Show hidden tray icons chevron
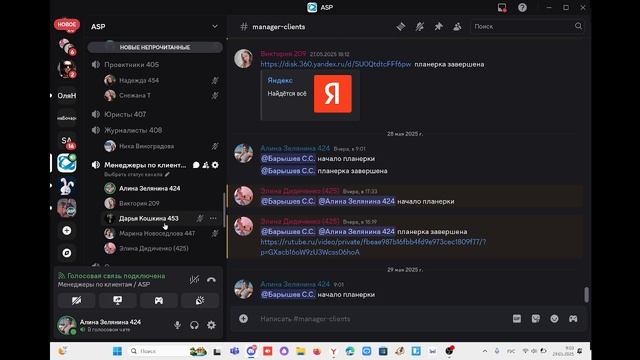This screenshot has width=640, height=360. pos(484,351)
